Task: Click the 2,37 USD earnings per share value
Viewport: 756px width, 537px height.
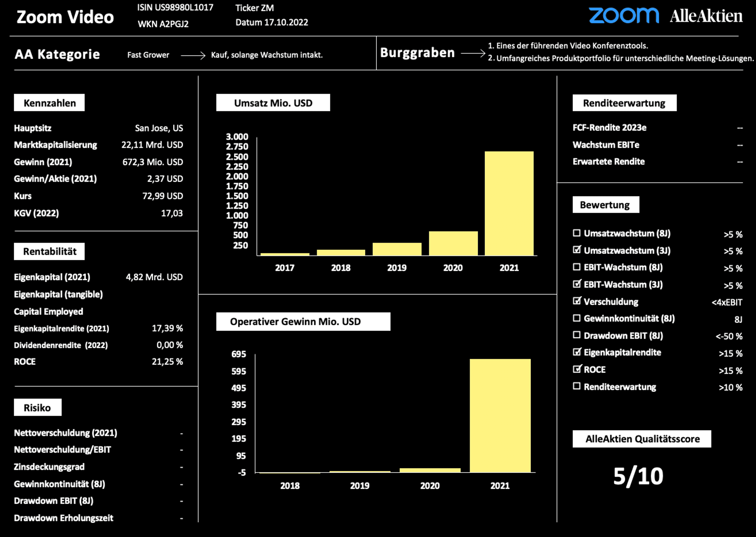Action: point(165,179)
